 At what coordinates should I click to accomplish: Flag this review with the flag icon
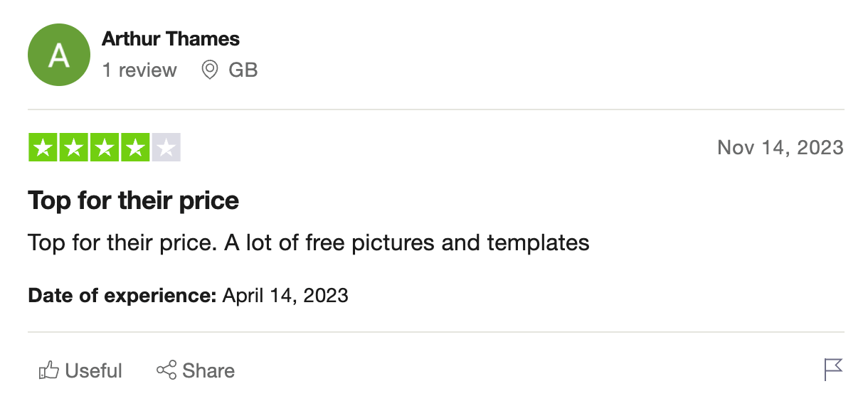(x=833, y=370)
